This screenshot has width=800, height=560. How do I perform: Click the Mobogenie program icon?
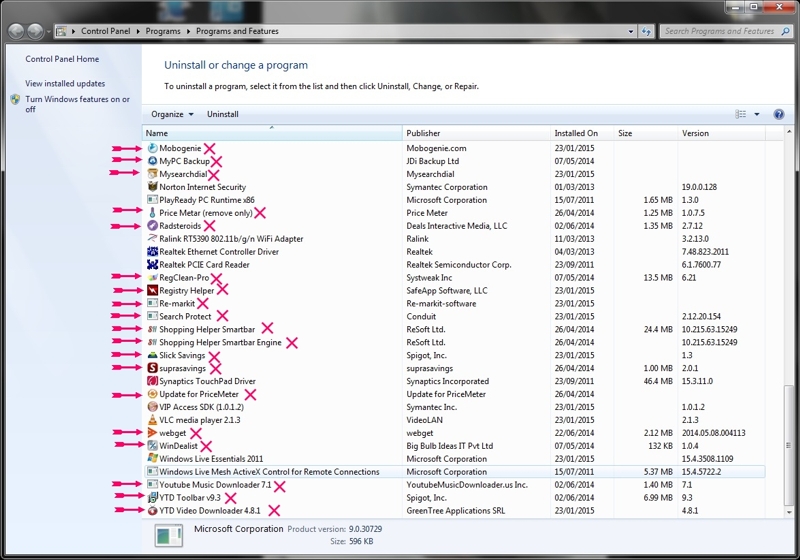[152, 148]
